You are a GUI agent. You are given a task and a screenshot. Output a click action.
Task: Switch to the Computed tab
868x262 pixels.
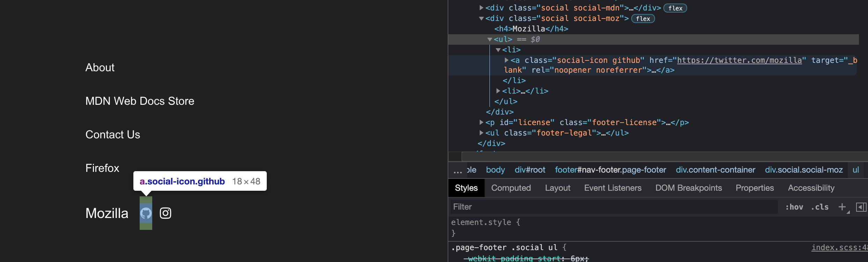[511, 188]
